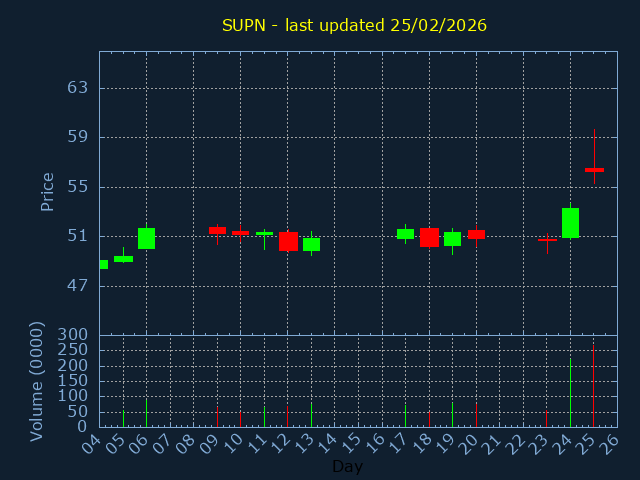
Task: Click the Volume (0000) axis title
Action: point(37,381)
